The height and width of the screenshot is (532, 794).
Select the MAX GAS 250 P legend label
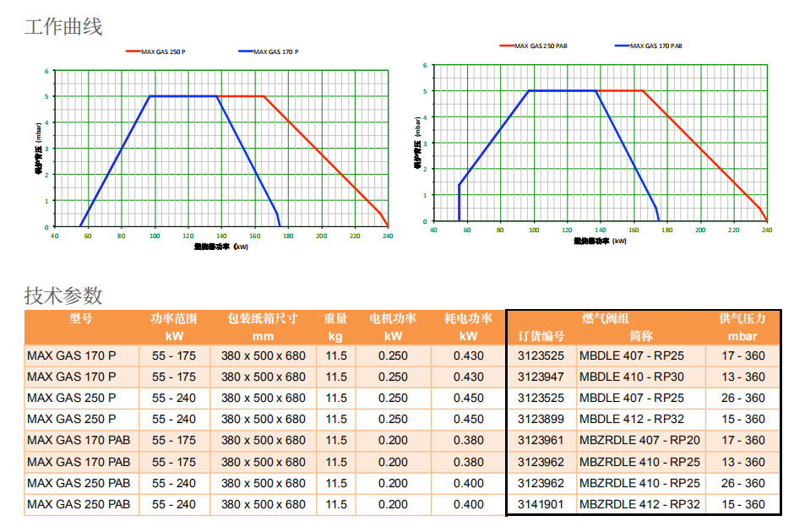[x=163, y=52]
